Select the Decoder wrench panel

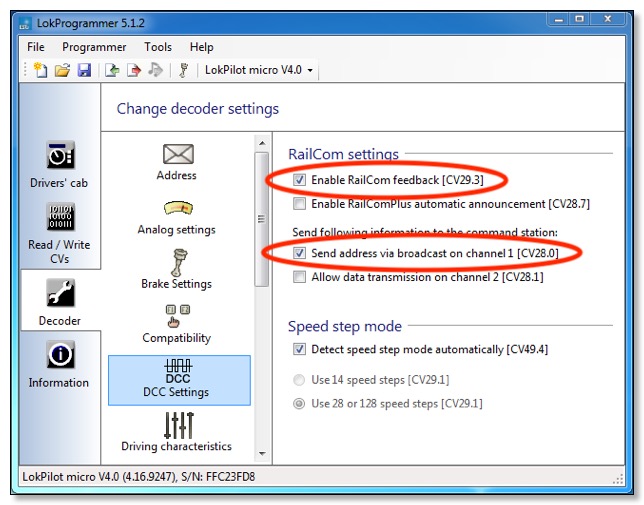[x=60, y=302]
